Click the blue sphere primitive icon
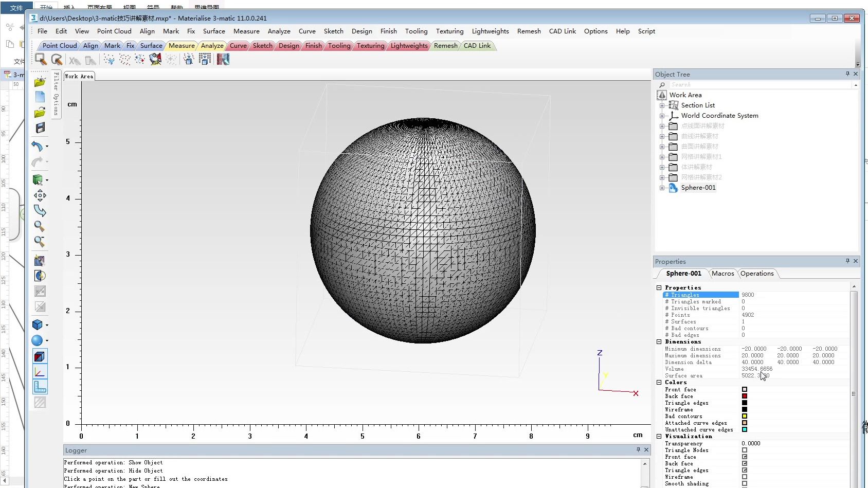Image resolution: width=868 pixels, height=488 pixels. [37, 340]
